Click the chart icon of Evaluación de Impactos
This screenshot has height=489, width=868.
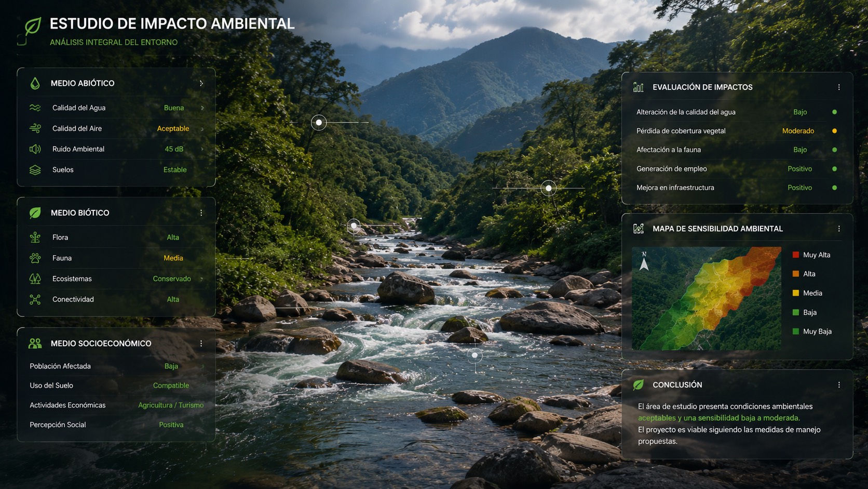point(638,87)
